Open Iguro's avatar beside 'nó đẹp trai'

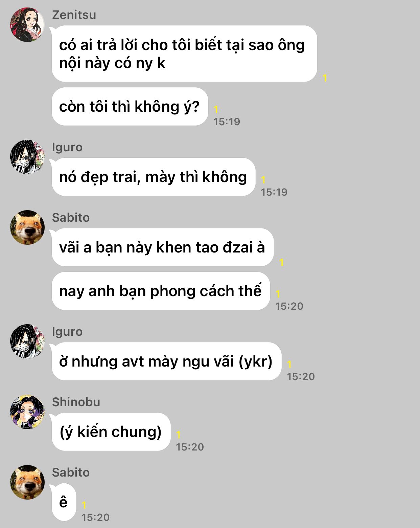pyautogui.click(x=27, y=157)
